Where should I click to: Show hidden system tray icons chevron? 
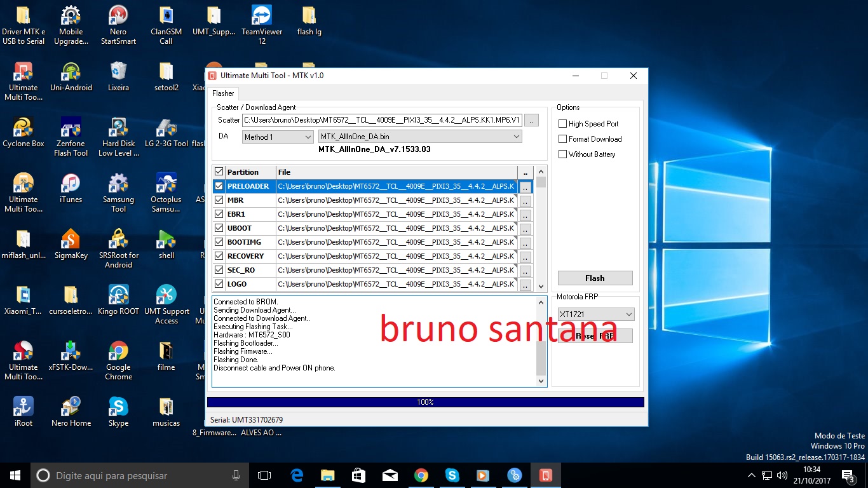(x=752, y=475)
